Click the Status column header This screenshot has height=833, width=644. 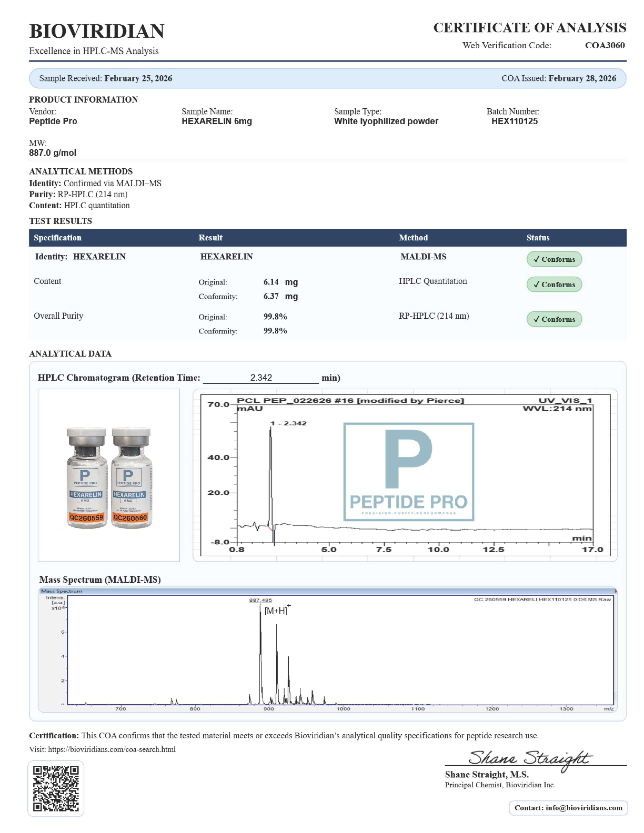pyautogui.click(x=538, y=238)
